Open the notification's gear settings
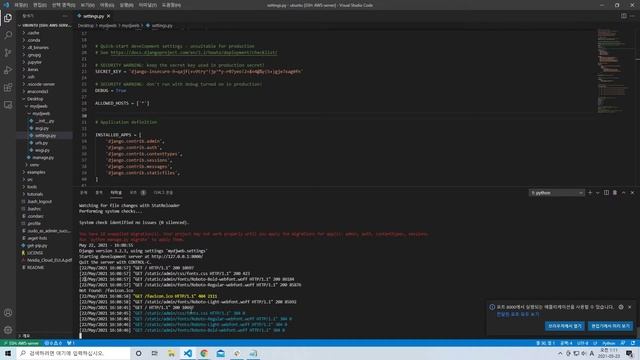The image size is (640, 360). point(621,307)
